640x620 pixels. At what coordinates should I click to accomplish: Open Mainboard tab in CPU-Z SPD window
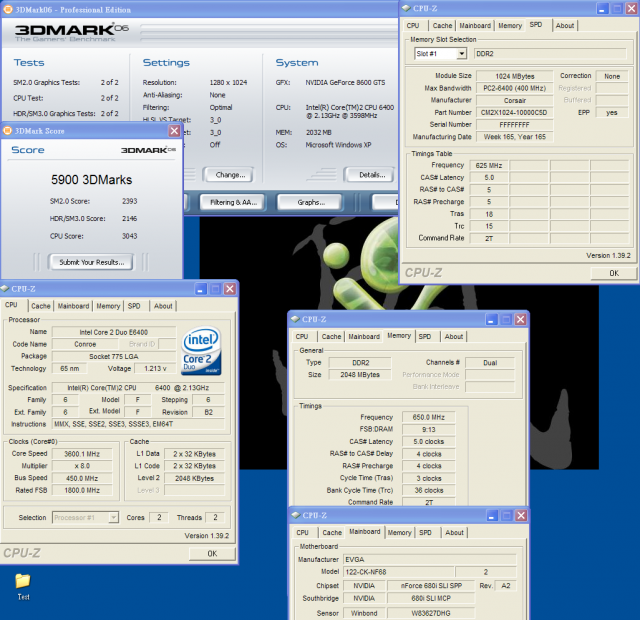(x=475, y=25)
